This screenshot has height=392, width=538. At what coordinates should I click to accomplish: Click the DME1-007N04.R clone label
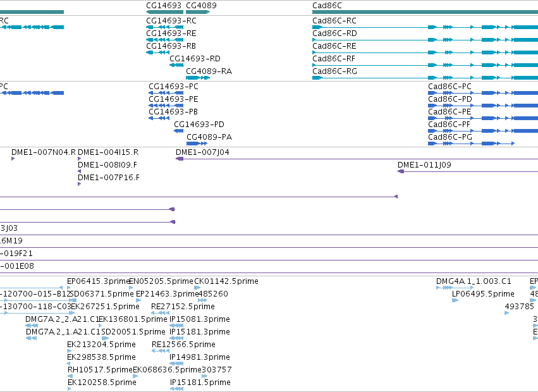coord(44,152)
